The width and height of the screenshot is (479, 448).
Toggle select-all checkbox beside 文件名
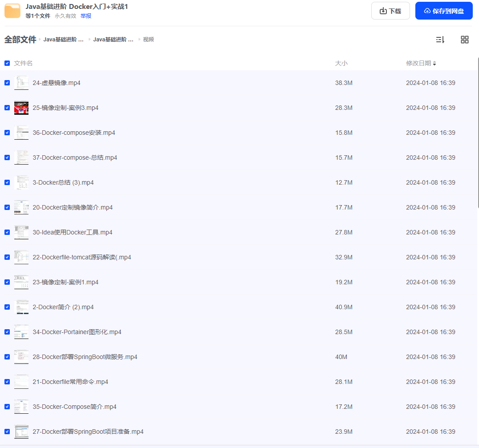click(7, 63)
